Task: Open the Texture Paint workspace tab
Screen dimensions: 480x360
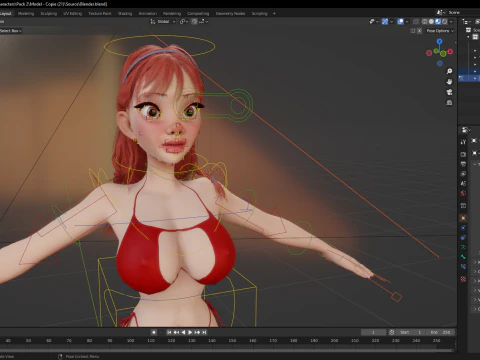Action: coord(100,14)
